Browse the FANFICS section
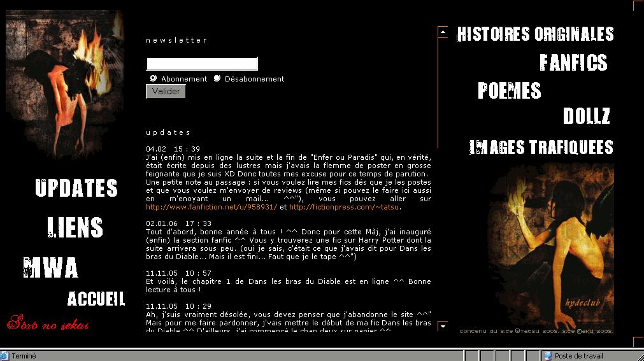 click(573, 62)
